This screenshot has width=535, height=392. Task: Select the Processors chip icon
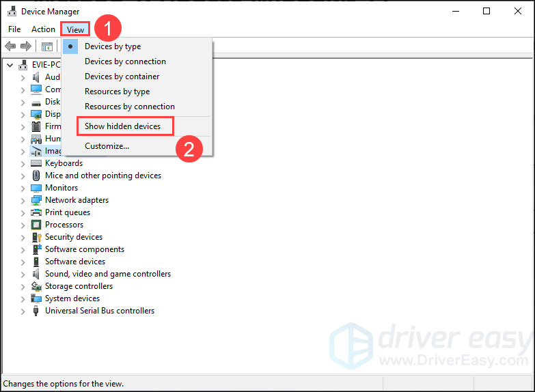click(x=36, y=225)
